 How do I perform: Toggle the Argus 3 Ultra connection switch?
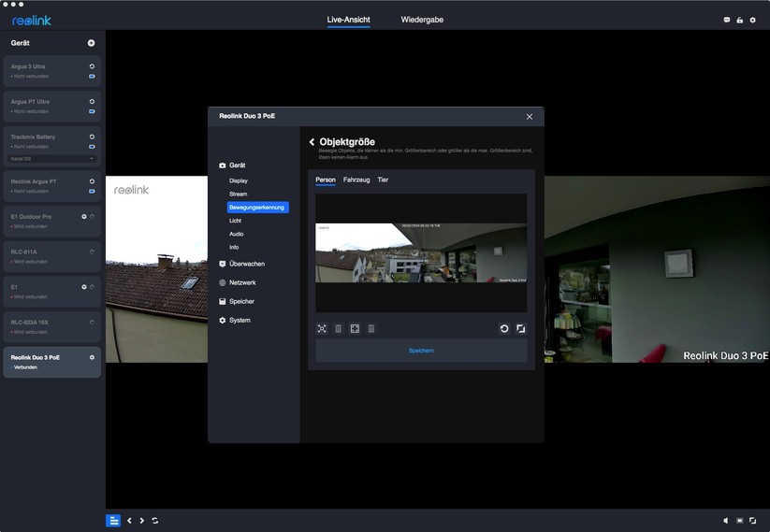pos(92,76)
